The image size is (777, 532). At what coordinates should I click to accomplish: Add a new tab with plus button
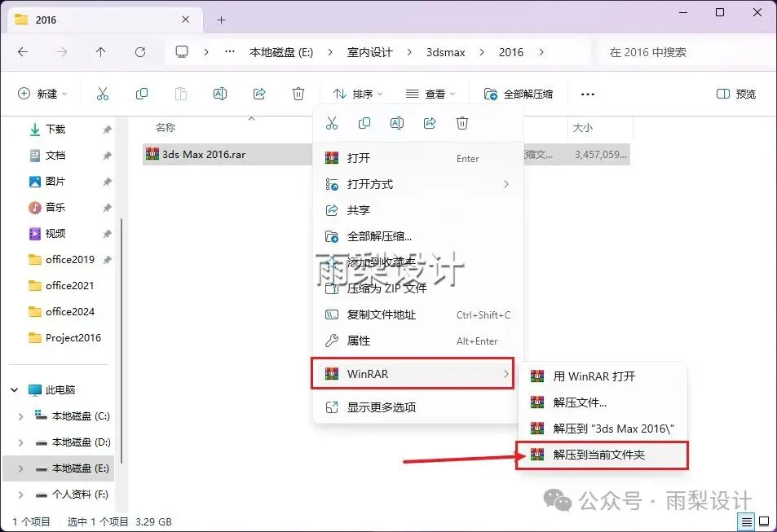click(222, 20)
